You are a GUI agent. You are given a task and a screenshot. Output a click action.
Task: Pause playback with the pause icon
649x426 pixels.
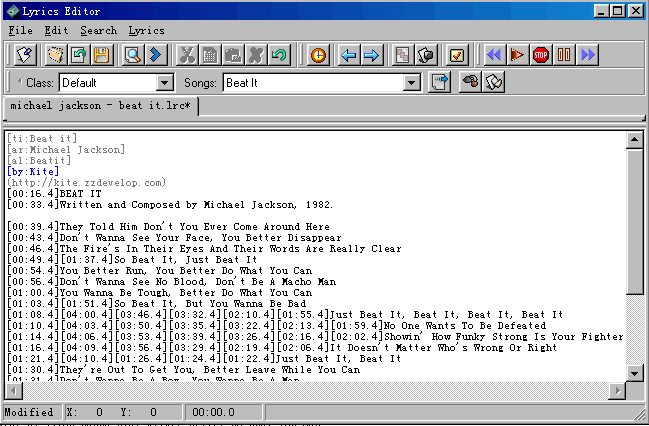[564, 55]
